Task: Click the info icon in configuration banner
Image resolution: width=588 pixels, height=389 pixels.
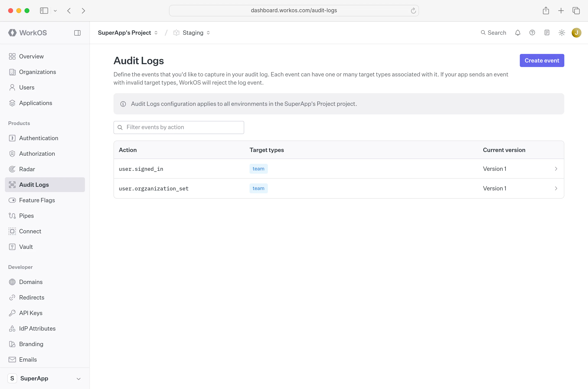Action: tap(123, 104)
